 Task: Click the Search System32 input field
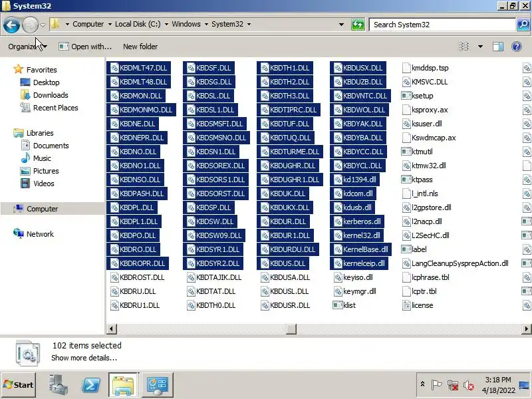point(442,25)
